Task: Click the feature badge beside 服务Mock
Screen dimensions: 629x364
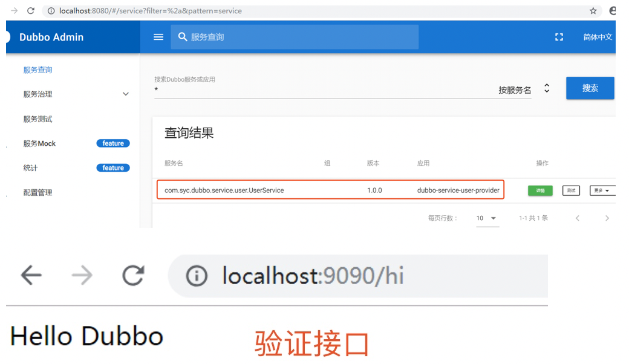Action: (x=113, y=143)
